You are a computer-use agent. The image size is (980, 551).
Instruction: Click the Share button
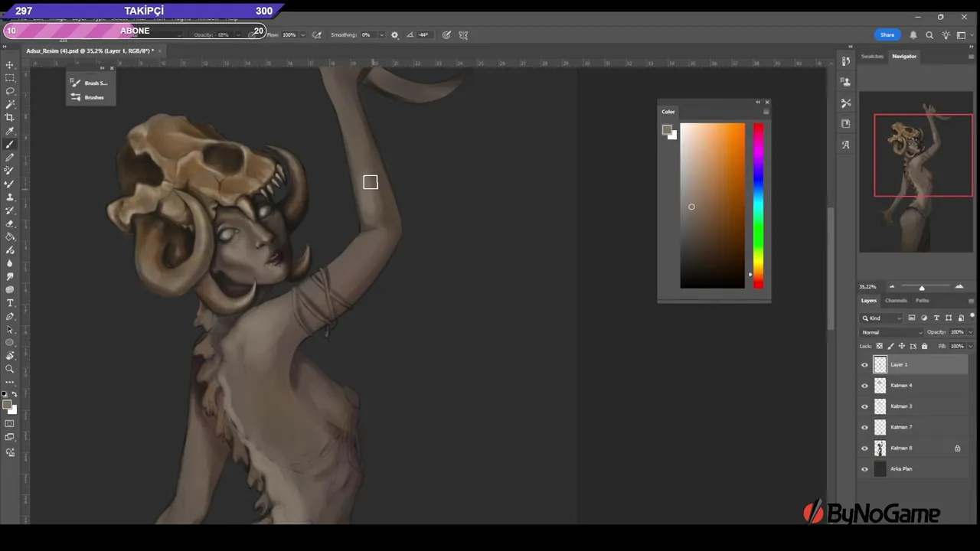[x=887, y=34]
